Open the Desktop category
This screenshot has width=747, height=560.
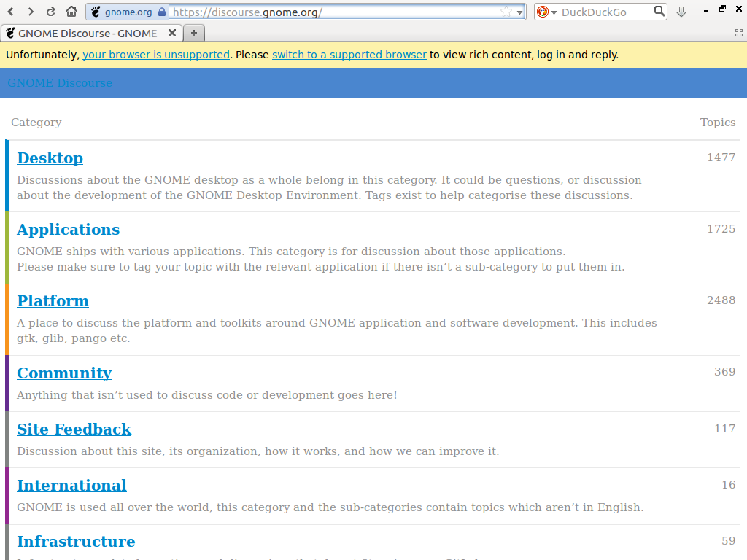50,158
